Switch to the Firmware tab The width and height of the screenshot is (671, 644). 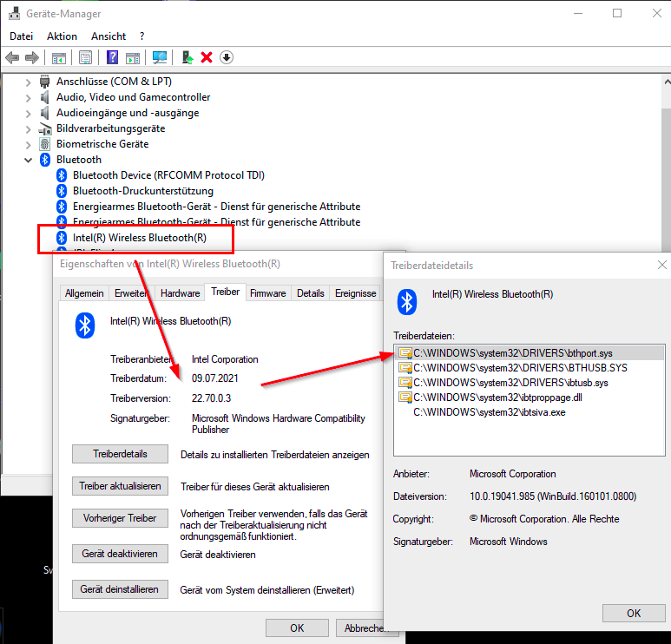267,293
